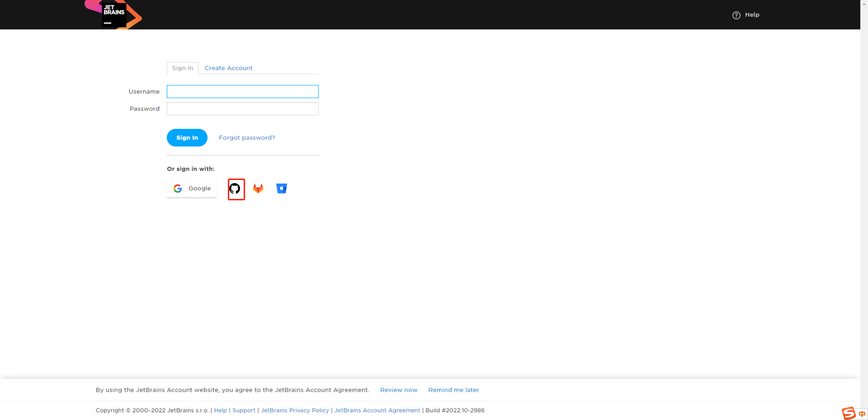The height and width of the screenshot is (420, 868).
Task: Choose Remind me later
Action: pyautogui.click(x=454, y=390)
